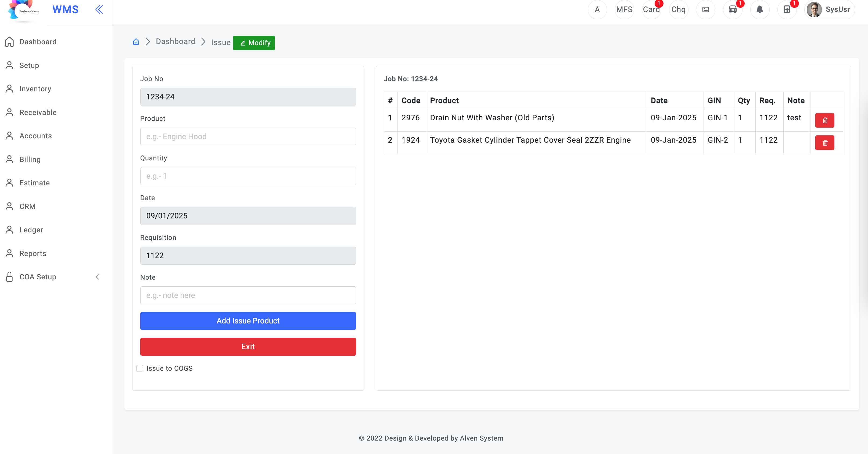Select Reports from the sidebar
Screen dimensions: 868x454
point(33,253)
